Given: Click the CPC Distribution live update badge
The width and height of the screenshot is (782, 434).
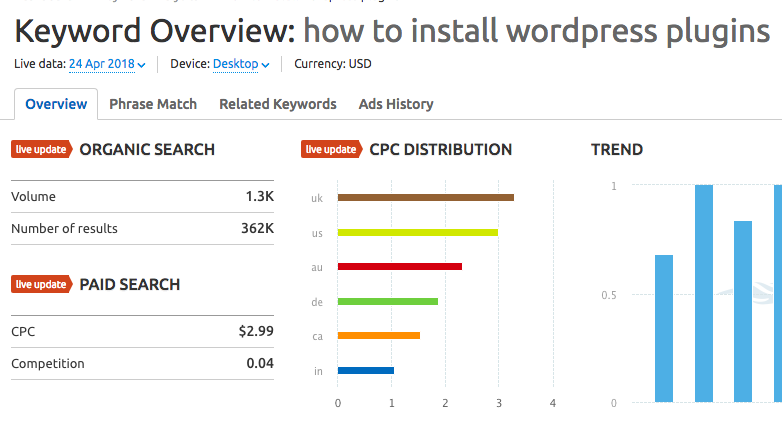Looking at the screenshot, I should click(x=332, y=150).
